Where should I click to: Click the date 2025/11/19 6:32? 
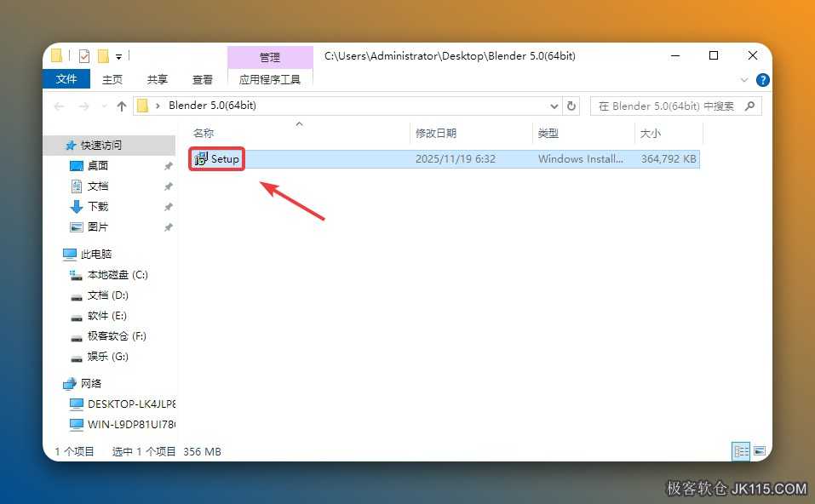tap(456, 159)
